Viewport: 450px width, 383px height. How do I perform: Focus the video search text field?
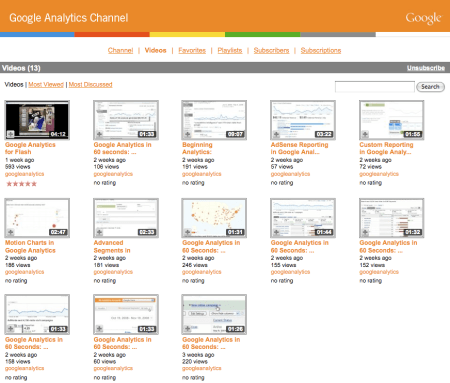point(375,87)
